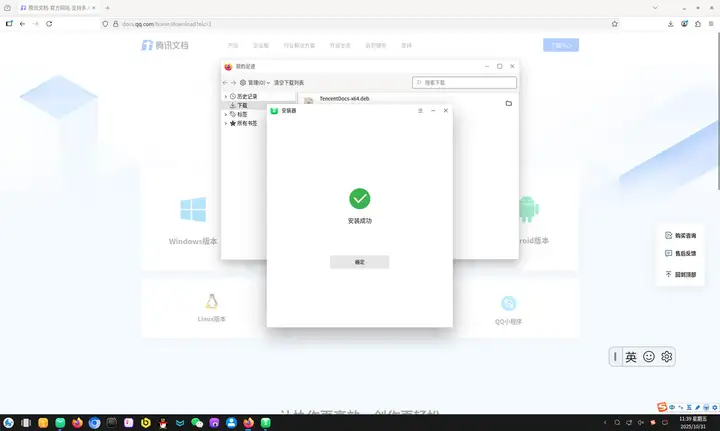Image resolution: width=720 pixels, height=431 pixels.
Task: Expand the 所有书签 tree node
Action: 225,123
